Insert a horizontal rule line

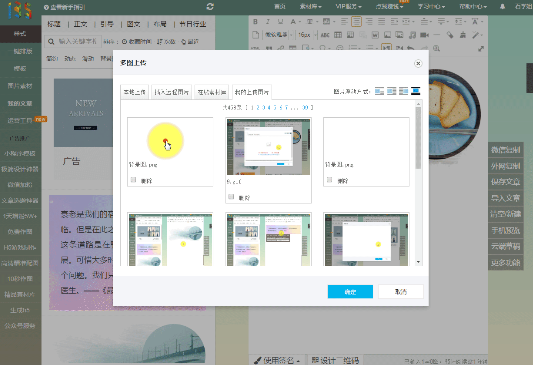pos(437,35)
